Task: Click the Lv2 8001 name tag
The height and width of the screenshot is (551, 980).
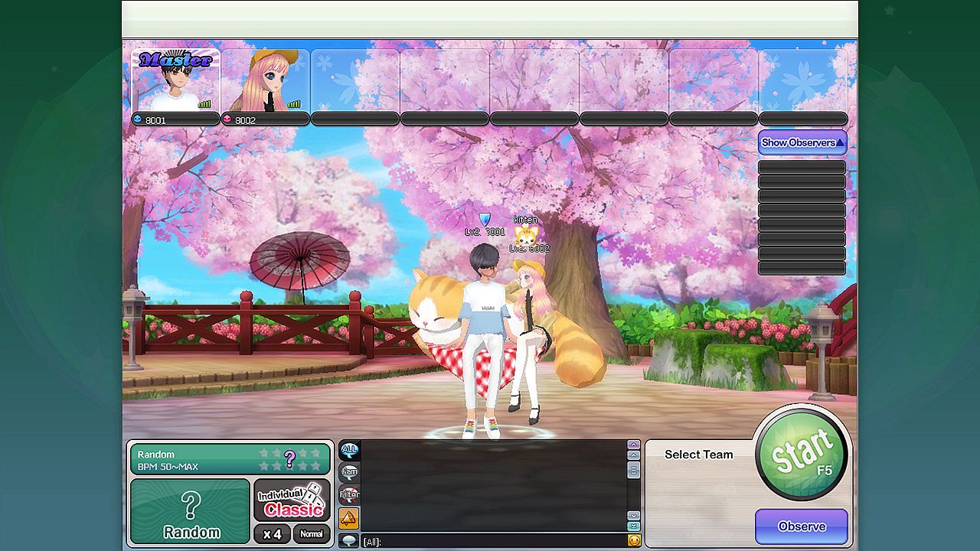Action: [x=485, y=232]
